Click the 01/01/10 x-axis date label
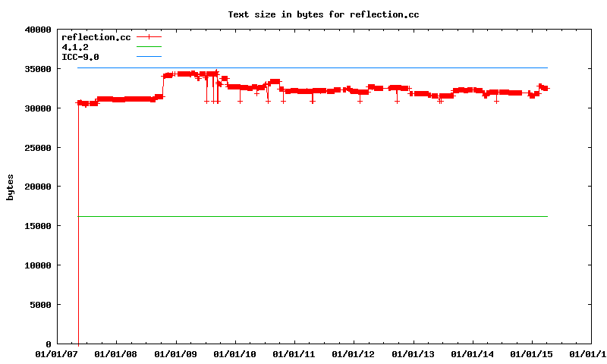The image size is (607, 364). click(235, 354)
